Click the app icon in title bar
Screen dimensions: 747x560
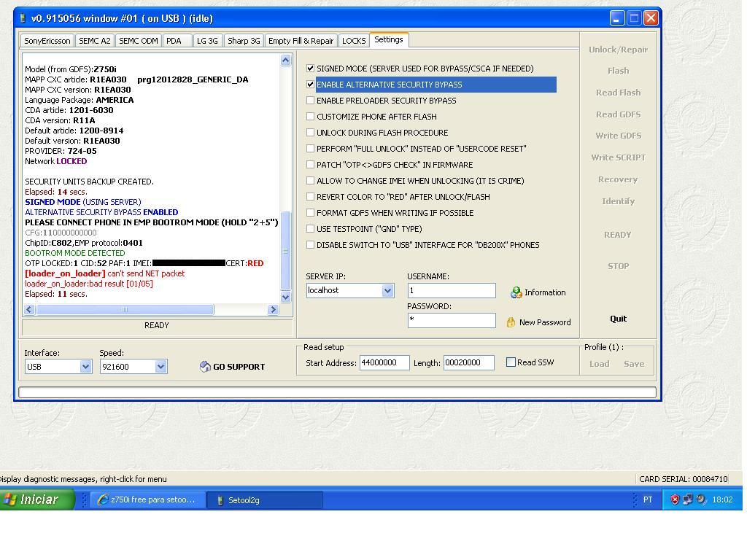23,18
